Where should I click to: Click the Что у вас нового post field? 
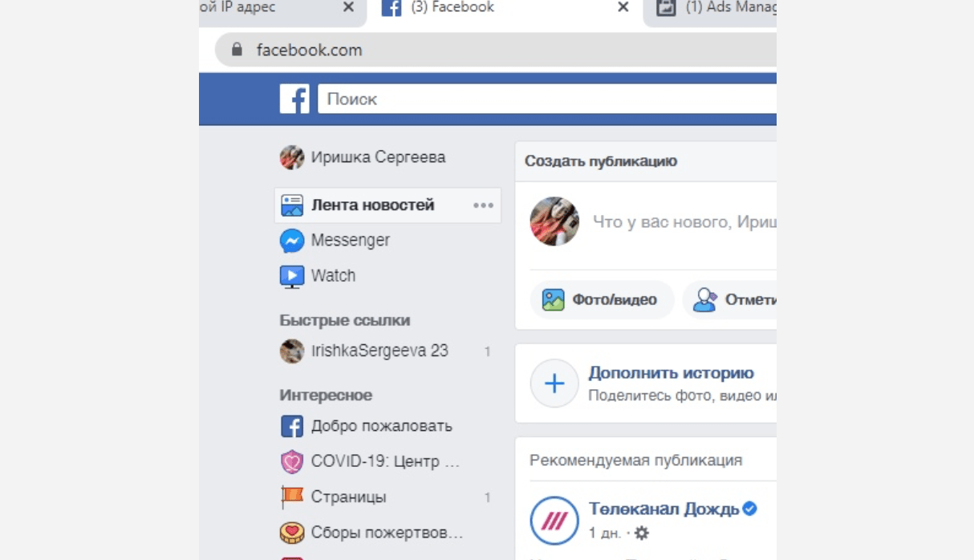point(684,221)
